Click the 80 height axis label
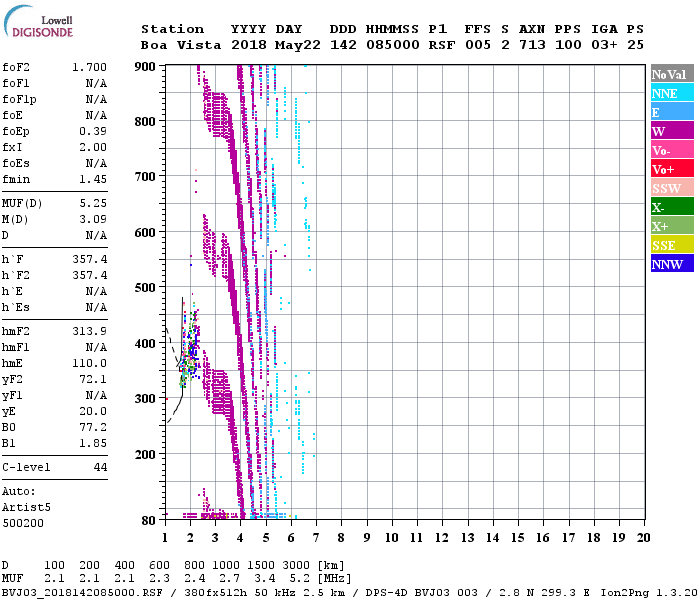This screenshot has height=600, width=700. click(x=149, y=520)
